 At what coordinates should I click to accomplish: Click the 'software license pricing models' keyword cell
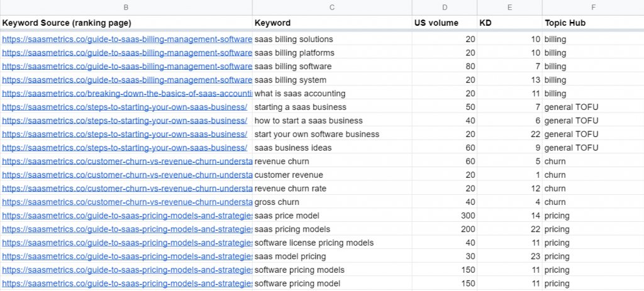coord(332,243)
